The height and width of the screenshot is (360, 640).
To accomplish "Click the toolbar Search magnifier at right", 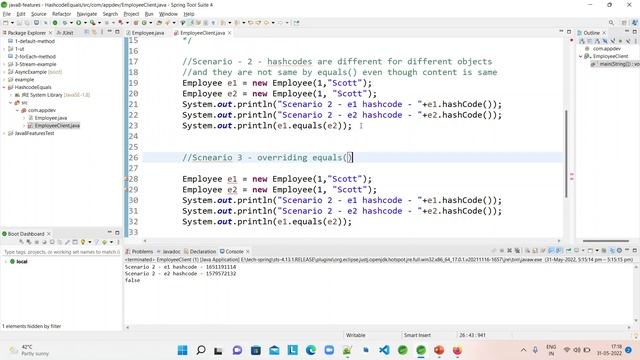I will pos(611,23).
